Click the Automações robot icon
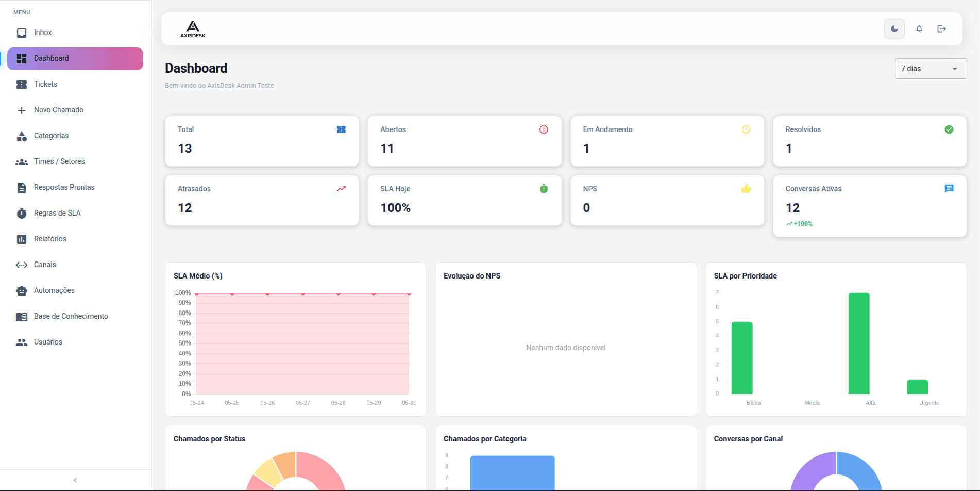 (22, 291)
